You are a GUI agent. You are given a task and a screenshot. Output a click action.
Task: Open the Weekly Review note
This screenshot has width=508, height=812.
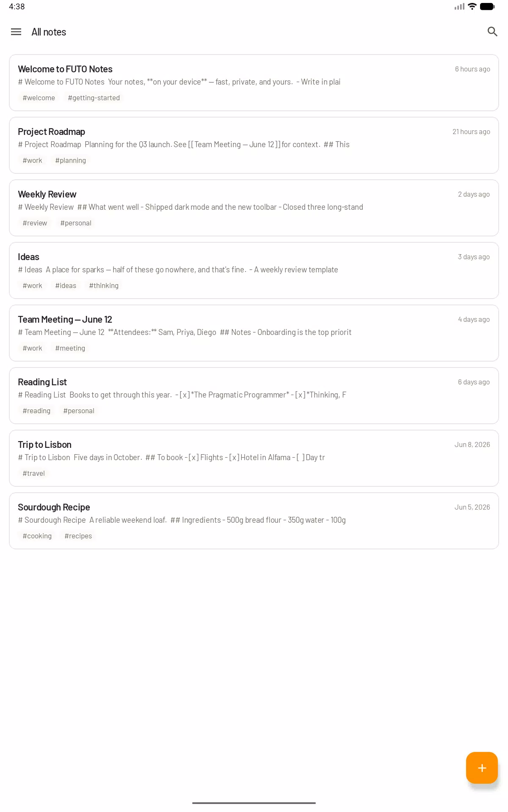point(254,208)
